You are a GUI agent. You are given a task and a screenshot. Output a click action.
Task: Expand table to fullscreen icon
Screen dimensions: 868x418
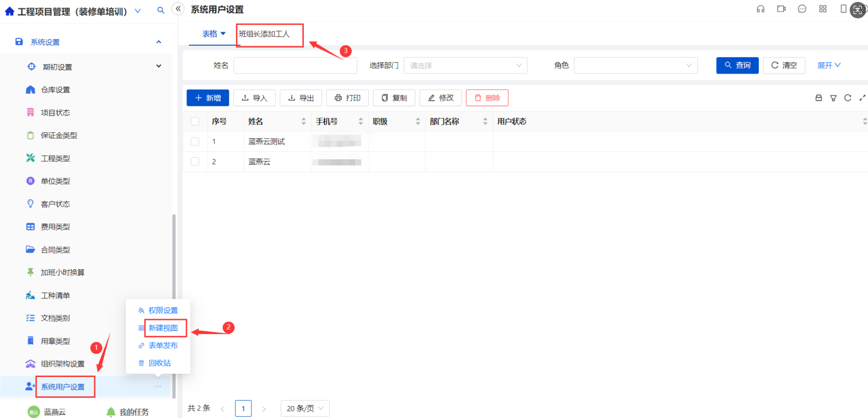pyautogui.click(x=862, y=98)
